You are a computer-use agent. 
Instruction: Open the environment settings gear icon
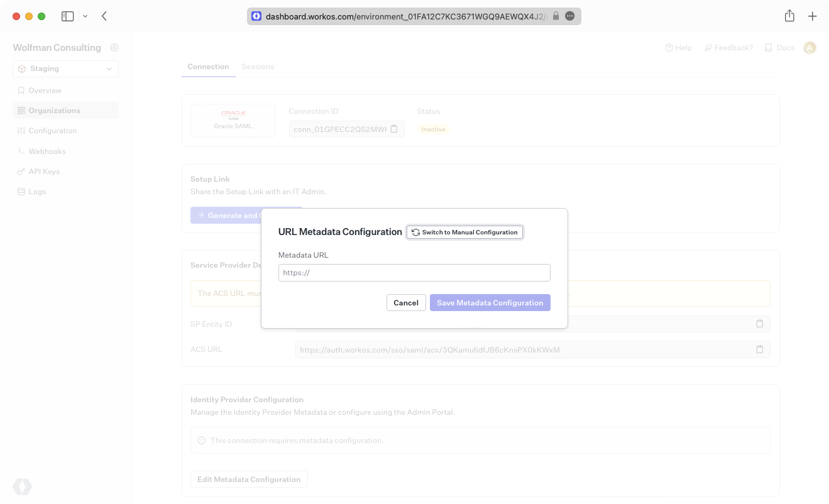[x=114, y=47]
